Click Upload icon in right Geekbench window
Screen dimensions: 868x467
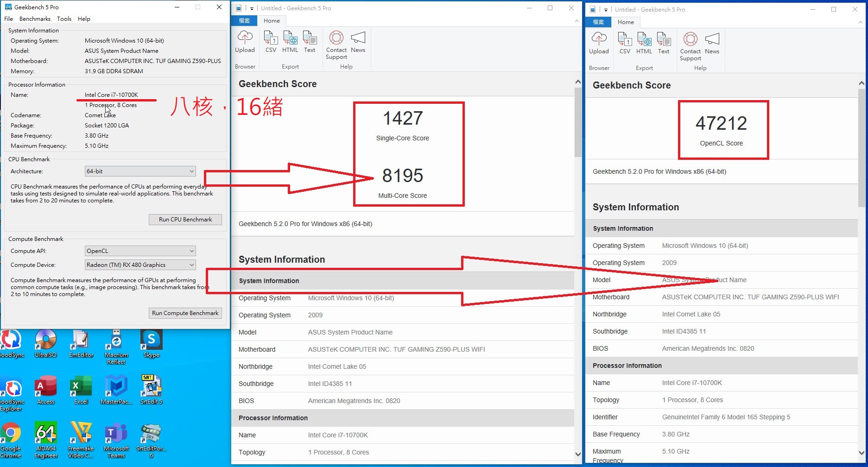point(599,43)
